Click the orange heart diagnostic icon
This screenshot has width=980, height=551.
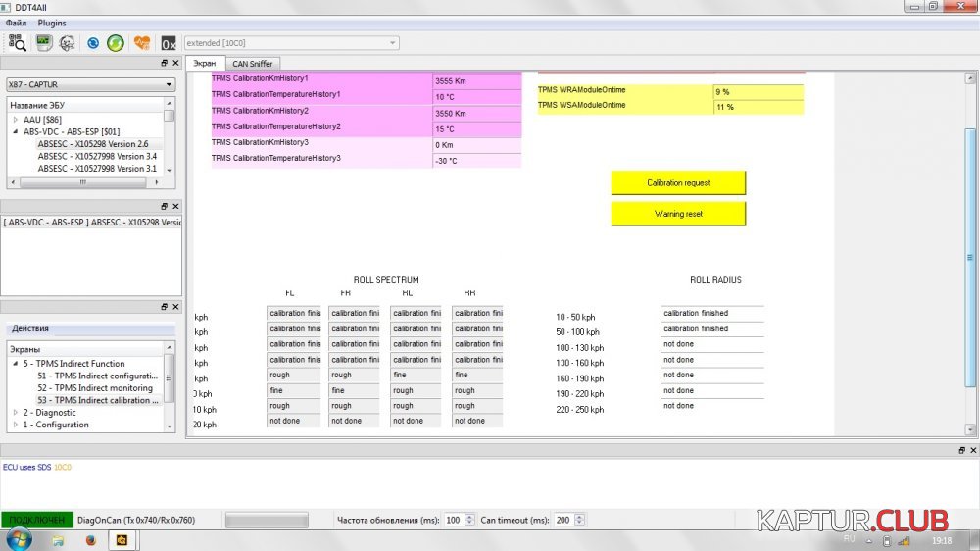point(142,42)
